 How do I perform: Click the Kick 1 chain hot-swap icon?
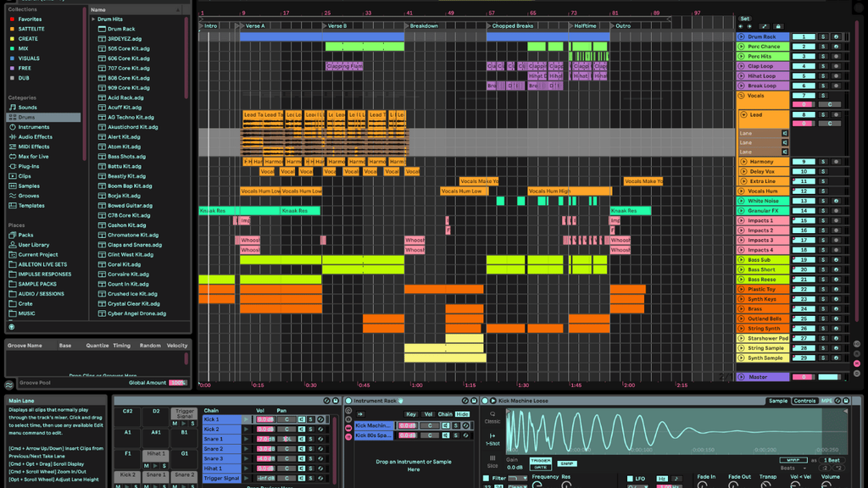320,419
